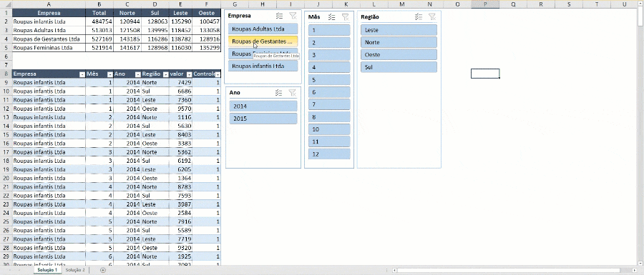Add a new worksheet with plus icon
This screenshot has width=644, height=275.
click(103, 270)
